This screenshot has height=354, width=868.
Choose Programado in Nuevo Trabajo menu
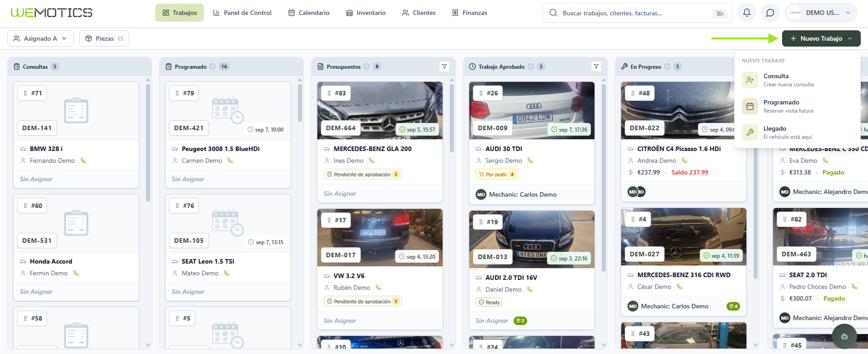797,106
